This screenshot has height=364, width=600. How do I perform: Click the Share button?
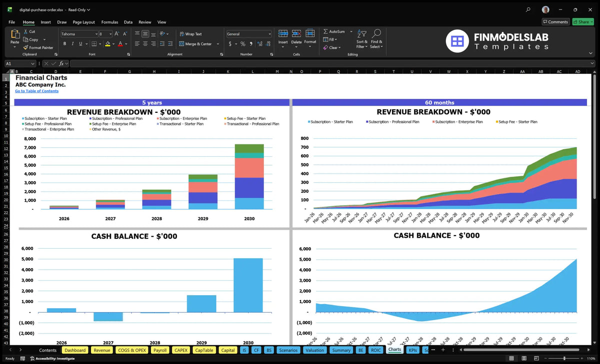pos(583,21)
